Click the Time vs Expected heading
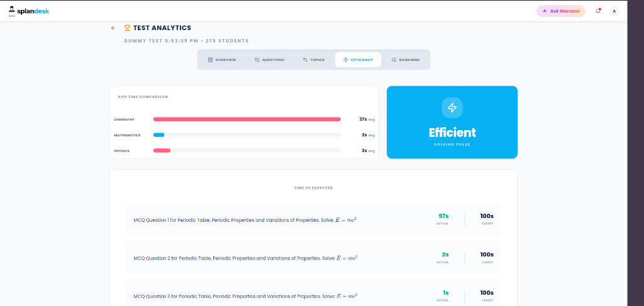 click(313, 188)
